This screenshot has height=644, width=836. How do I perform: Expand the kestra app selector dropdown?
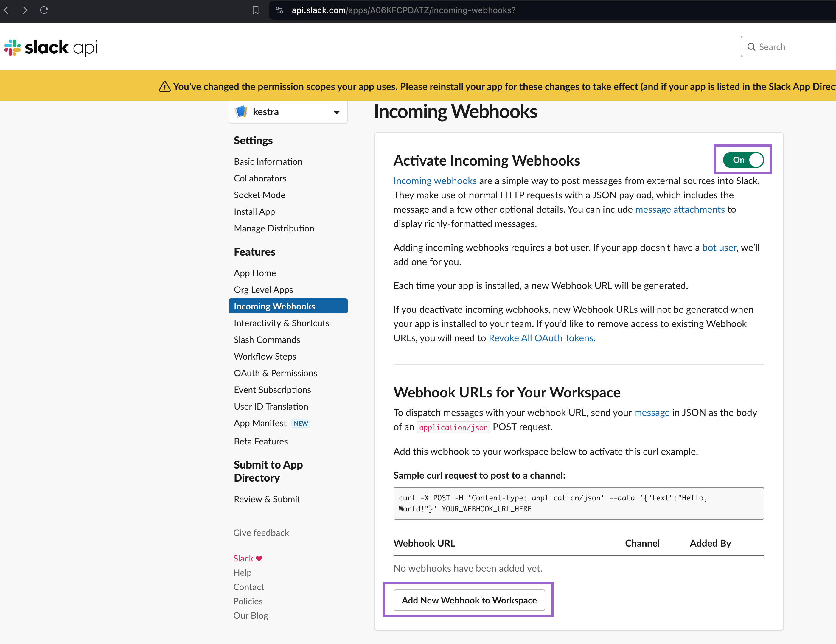[336, 112]
